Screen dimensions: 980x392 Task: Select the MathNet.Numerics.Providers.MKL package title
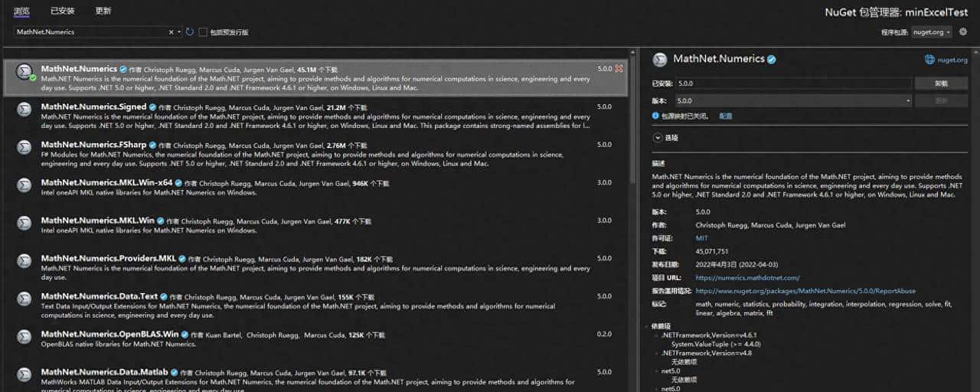tap(109, 259)
